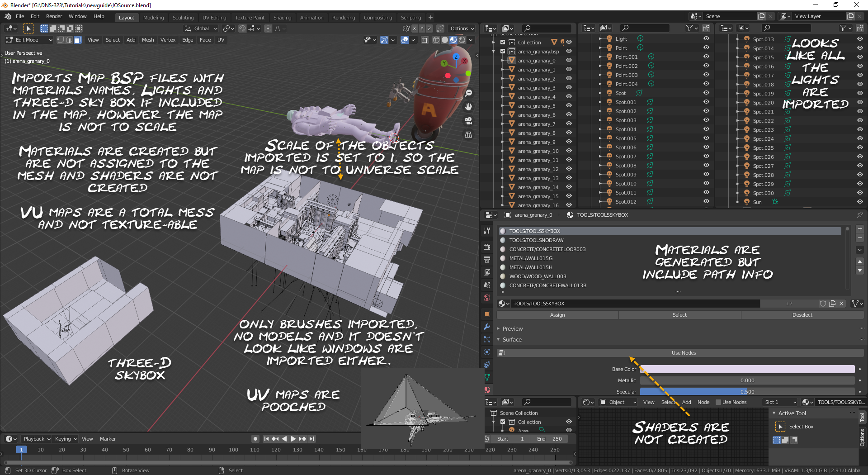Open the viewport Options dropdown
The height and width of the screenshot is (475, 868).
462,28
